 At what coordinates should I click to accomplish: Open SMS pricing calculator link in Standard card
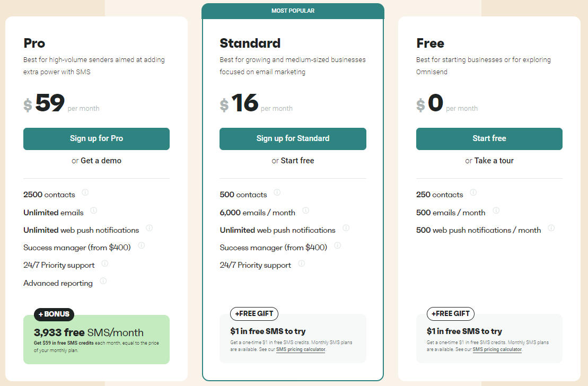tap(301, 350)
